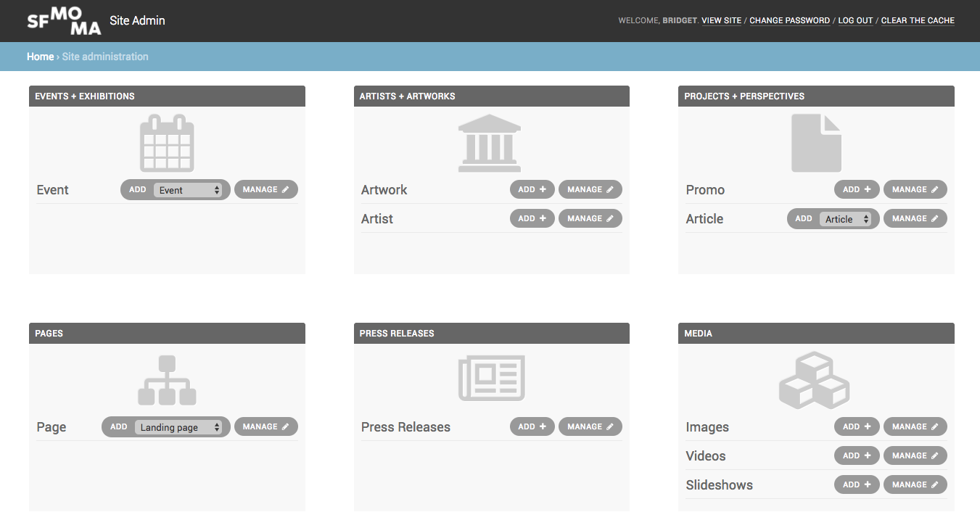Open the Landing page type dropdown
This screenshot has width=980, height=528.
pos(178,427)
